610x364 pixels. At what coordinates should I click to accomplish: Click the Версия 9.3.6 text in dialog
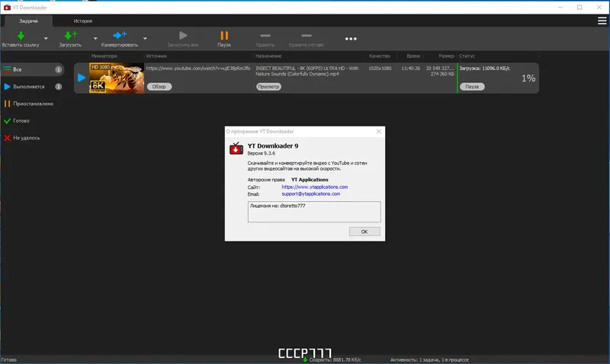tap(262, 154)
